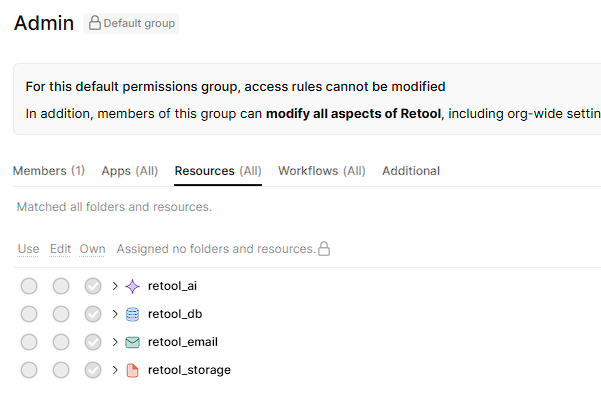Toggle Use permission for retool_email
601x411 pixels.
29,342
